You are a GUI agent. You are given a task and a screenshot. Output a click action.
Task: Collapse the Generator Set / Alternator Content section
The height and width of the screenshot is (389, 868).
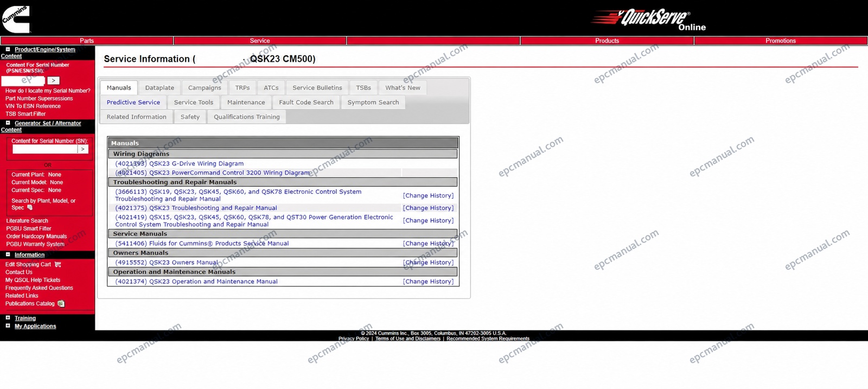[8, 123]
